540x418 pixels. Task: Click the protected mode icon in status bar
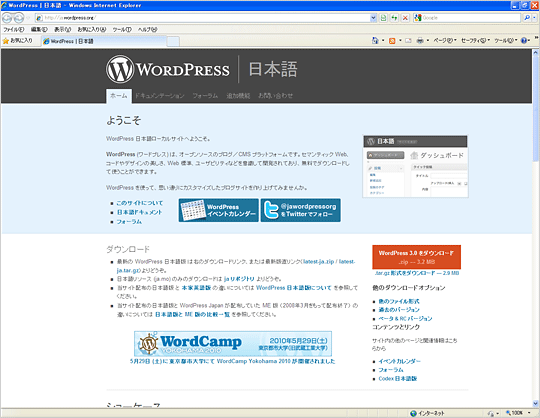click(x=491, y=413)
